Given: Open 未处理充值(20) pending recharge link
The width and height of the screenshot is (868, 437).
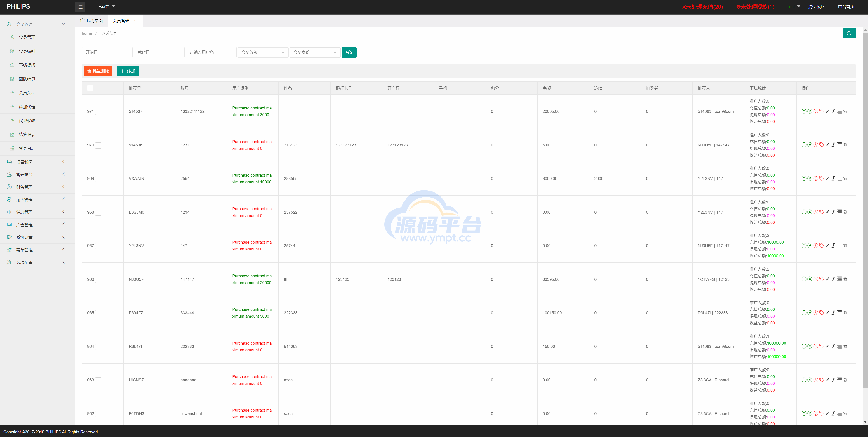Looking at the screenshot, I should 702,7.
